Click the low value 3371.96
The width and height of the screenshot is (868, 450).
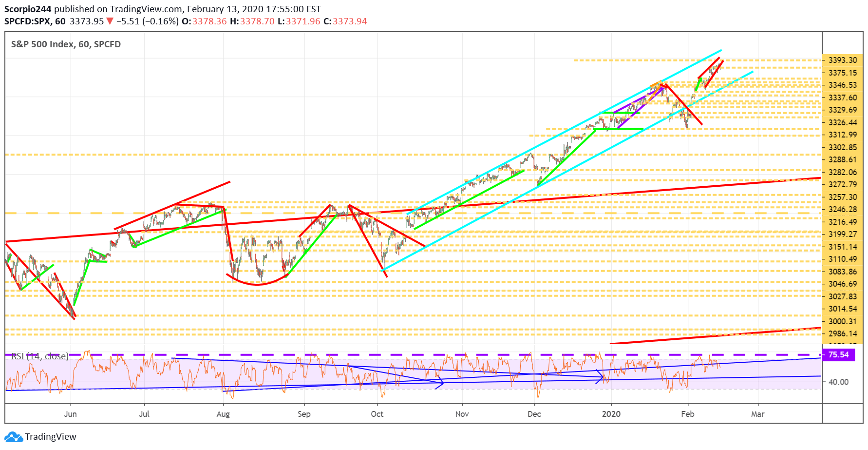(x=303, y=21)
